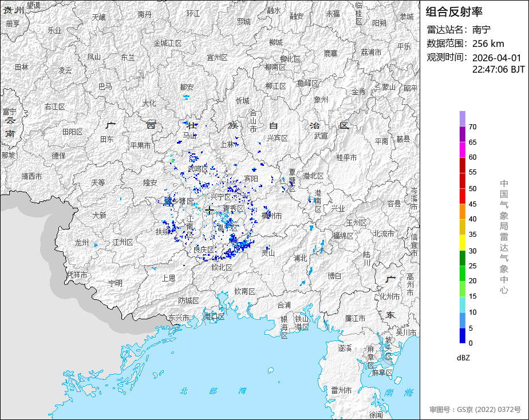Click the dark blue 0–5 dBZ legend segment
Viewport: 529px width, 420px height.
(x=462, y=335)
